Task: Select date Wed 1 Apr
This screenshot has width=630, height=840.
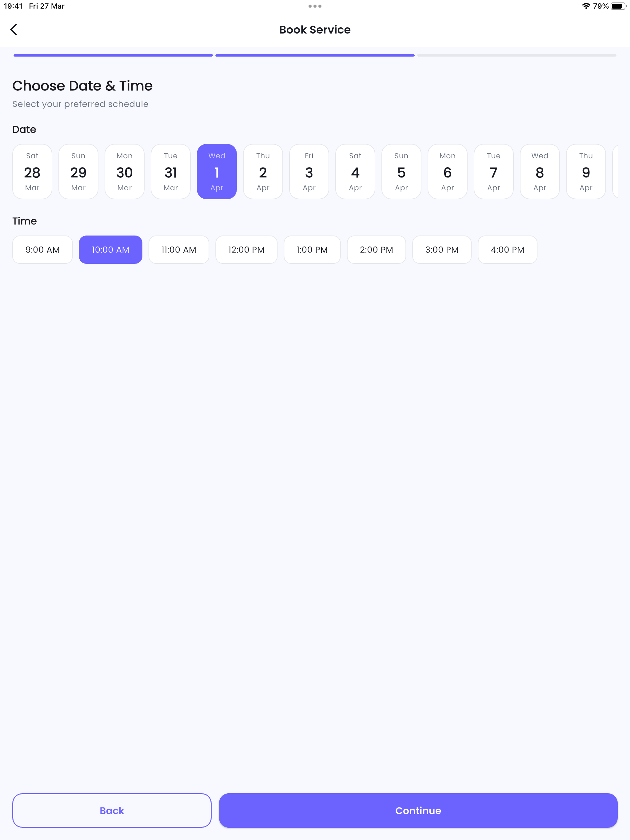Action: [217, 171]
